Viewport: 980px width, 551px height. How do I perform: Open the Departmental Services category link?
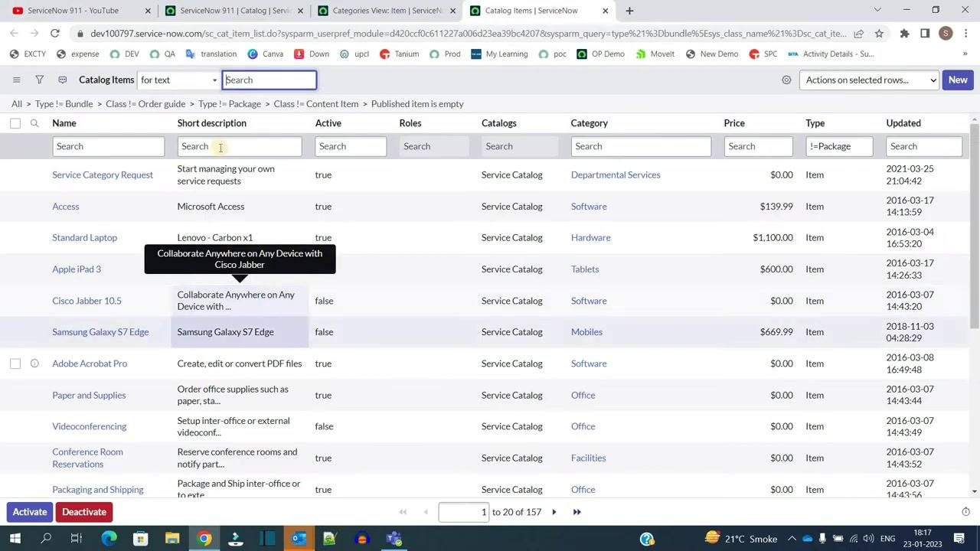(616, 175)
